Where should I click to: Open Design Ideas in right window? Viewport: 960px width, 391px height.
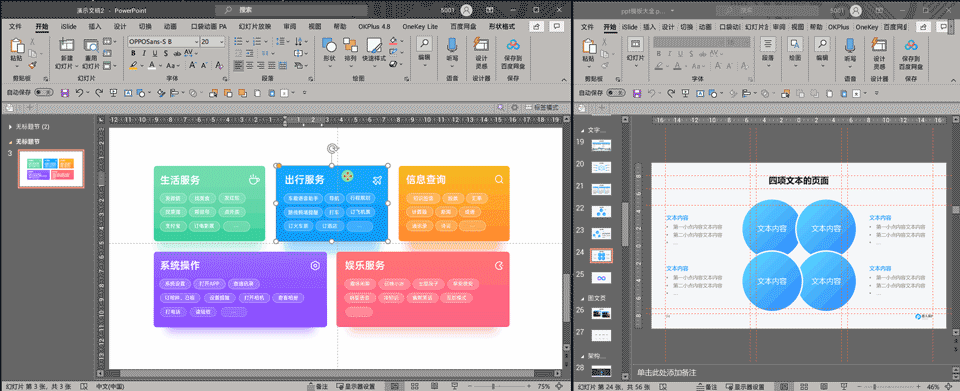pos(879,45)
